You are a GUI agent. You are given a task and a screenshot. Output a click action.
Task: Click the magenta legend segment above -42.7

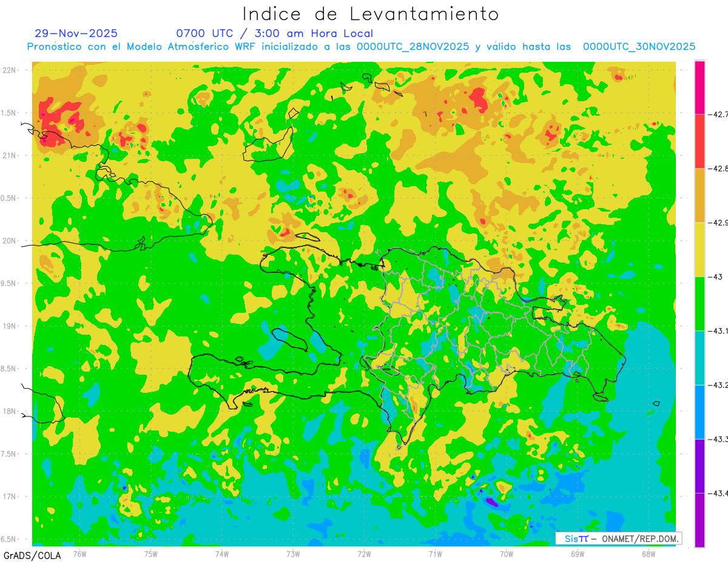click(699, 87)
